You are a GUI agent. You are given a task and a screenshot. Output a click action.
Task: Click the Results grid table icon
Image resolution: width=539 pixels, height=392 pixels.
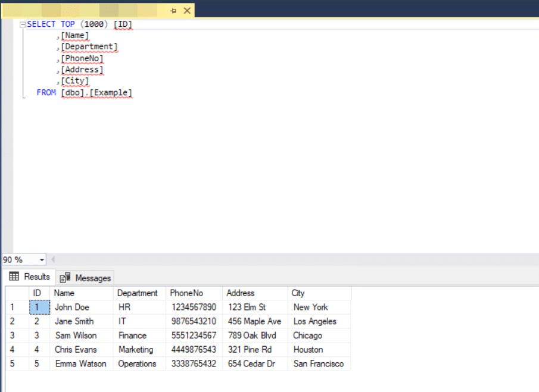click(x=14, y=277)
